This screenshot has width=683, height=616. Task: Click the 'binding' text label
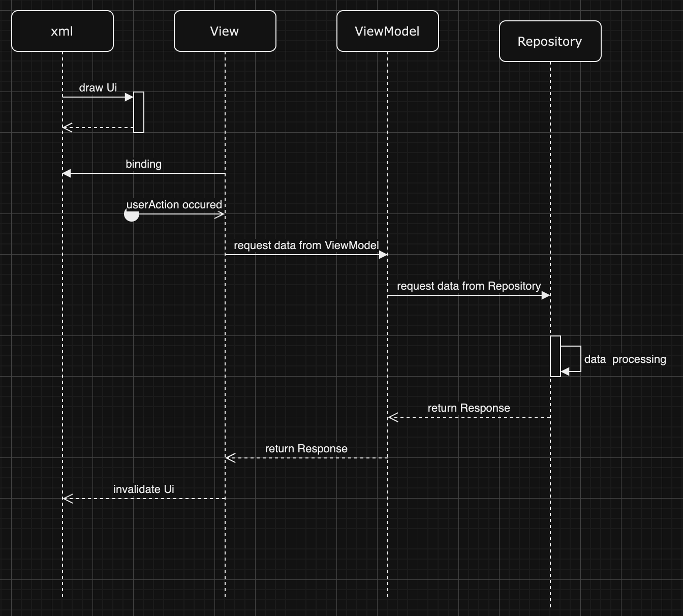[143, 164]
